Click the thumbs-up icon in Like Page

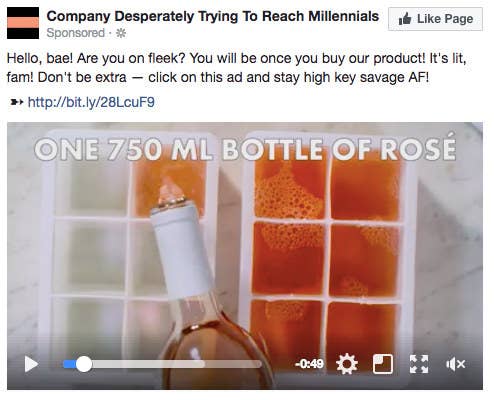click(x=405, y=19)
